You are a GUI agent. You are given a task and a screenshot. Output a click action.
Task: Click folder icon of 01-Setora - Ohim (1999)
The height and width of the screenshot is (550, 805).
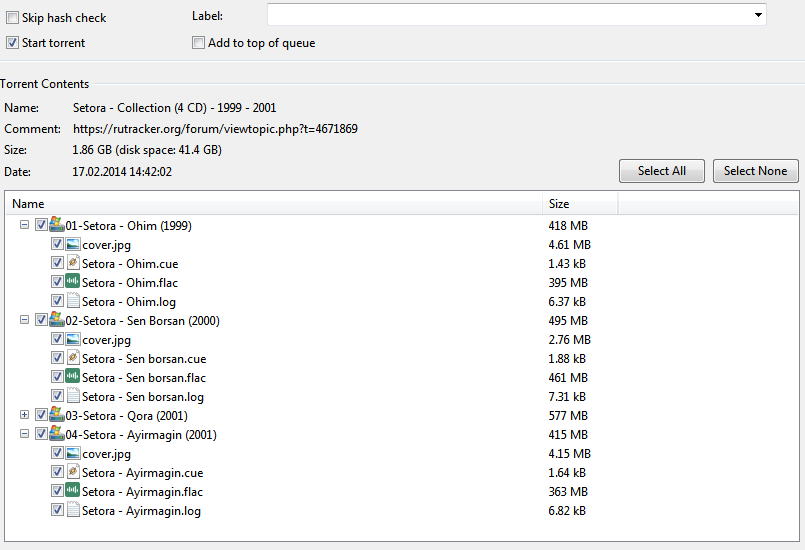tap(56, 225)
